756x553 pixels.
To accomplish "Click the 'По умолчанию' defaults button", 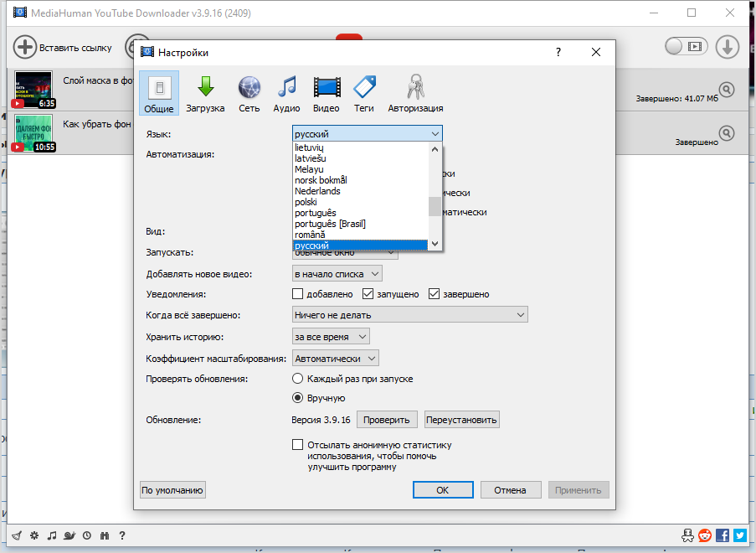I will coord(172,490).
